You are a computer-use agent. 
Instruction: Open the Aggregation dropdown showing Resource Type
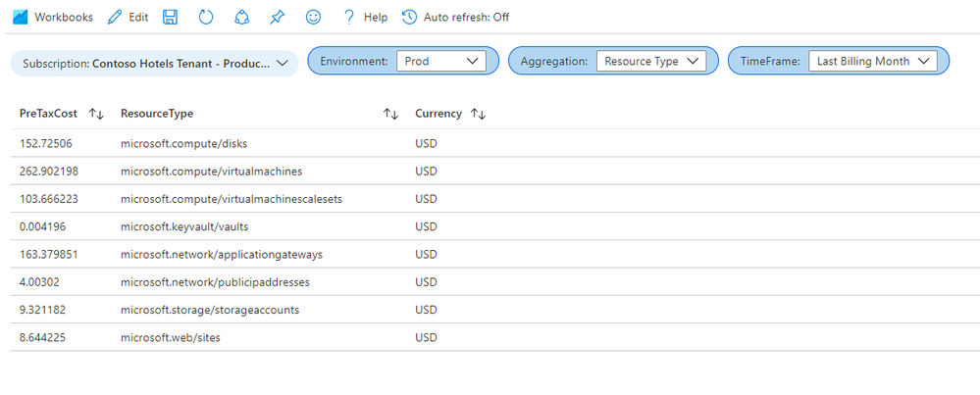click(x=651, y=61)
